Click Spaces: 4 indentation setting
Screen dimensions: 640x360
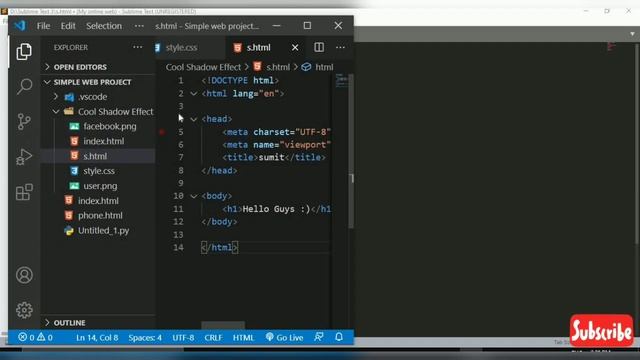point(145,338)
